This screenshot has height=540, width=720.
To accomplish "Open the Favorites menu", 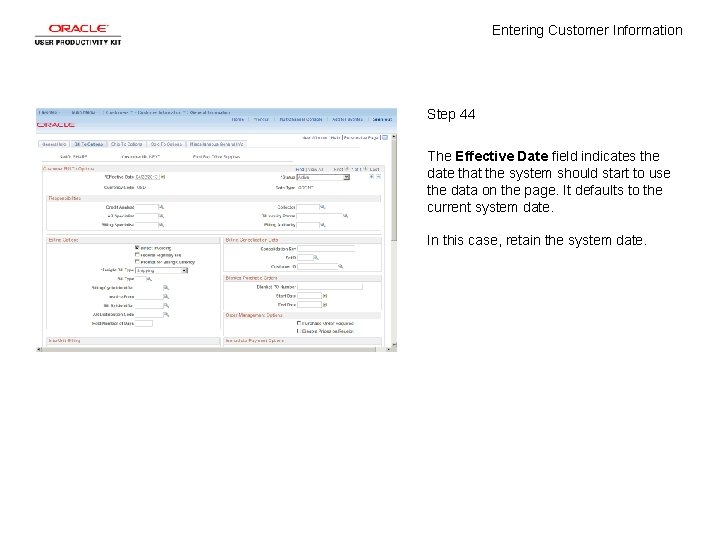I will (48, 112).
